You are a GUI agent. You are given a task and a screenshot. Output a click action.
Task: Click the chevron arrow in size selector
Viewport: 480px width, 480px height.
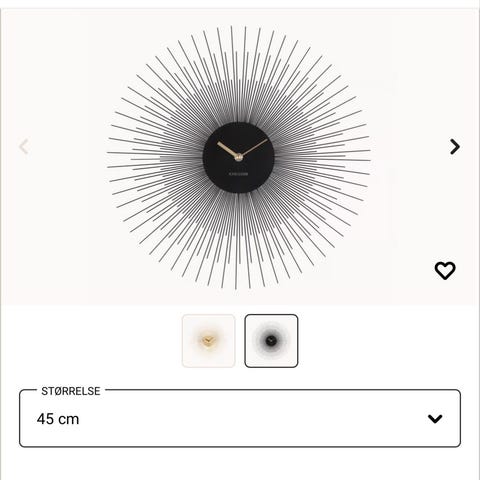pos(435,419)
